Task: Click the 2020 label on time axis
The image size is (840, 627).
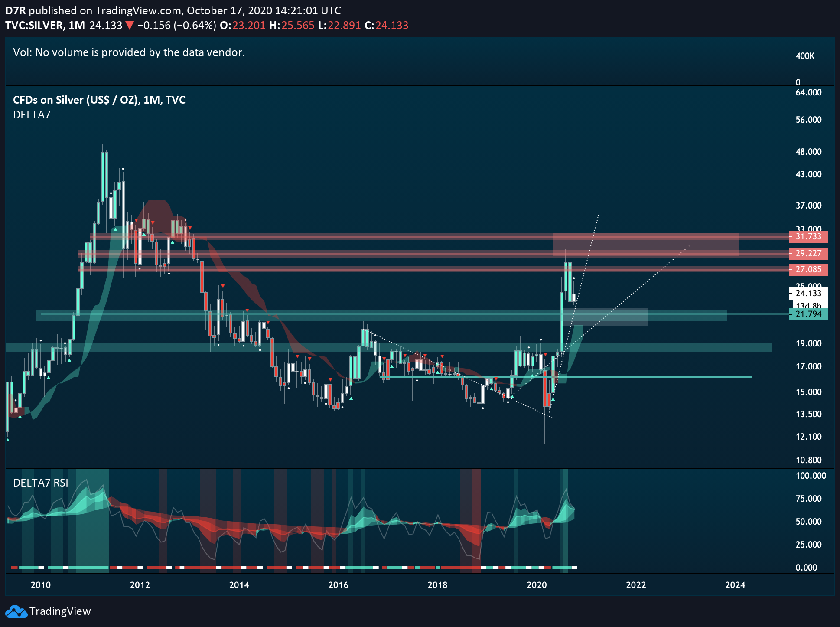Action: click(x=537, y=585)
